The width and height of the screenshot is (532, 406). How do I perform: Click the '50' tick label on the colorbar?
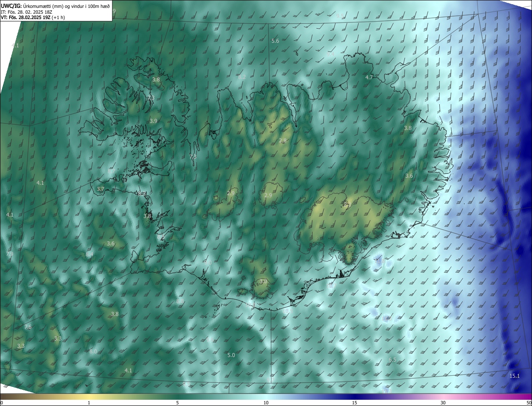pos(529,403)
